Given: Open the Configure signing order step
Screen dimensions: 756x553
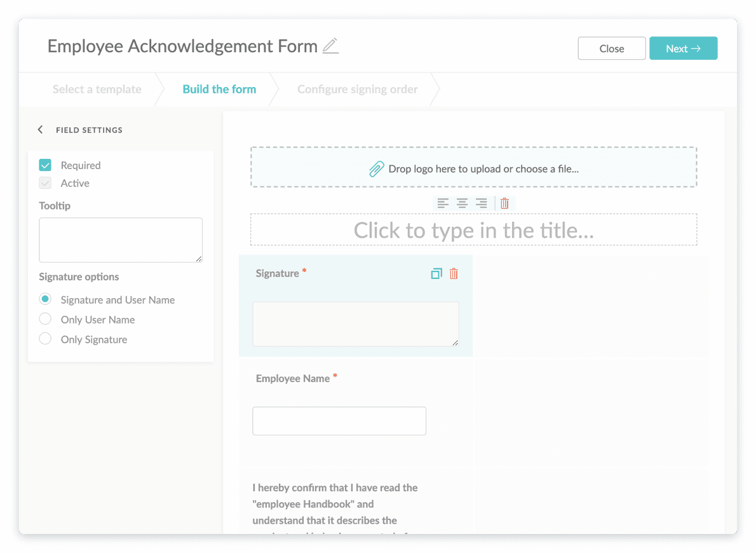Looking at the screenshot, I should point(357,89).
